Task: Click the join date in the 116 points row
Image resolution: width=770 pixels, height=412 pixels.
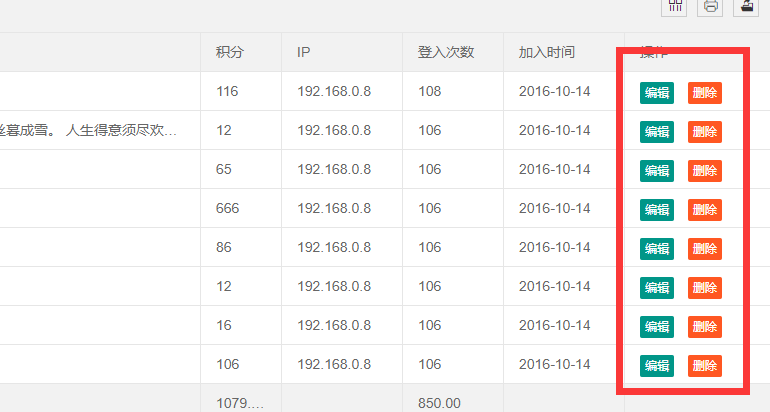Action: (x=564, y=91)
